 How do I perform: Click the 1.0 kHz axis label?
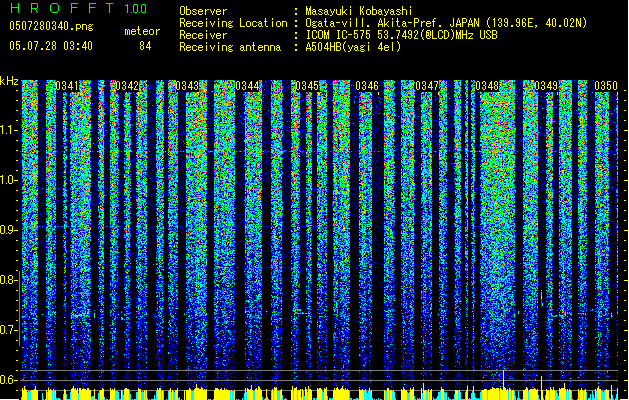point(9,180)
